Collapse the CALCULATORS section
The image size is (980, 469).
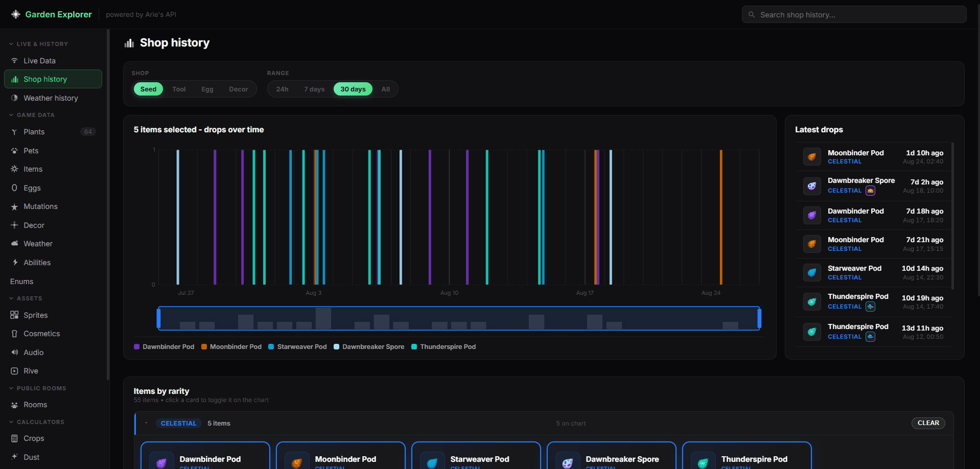click(x=37, y=422)
